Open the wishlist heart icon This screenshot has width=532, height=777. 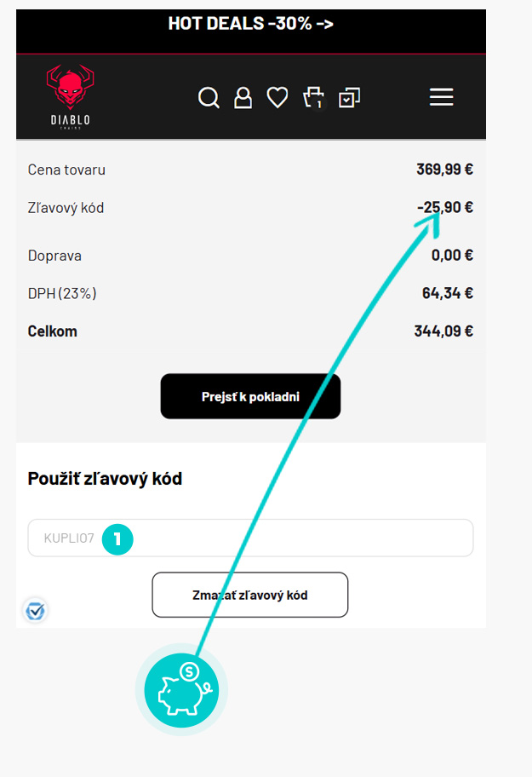[277, 98]
